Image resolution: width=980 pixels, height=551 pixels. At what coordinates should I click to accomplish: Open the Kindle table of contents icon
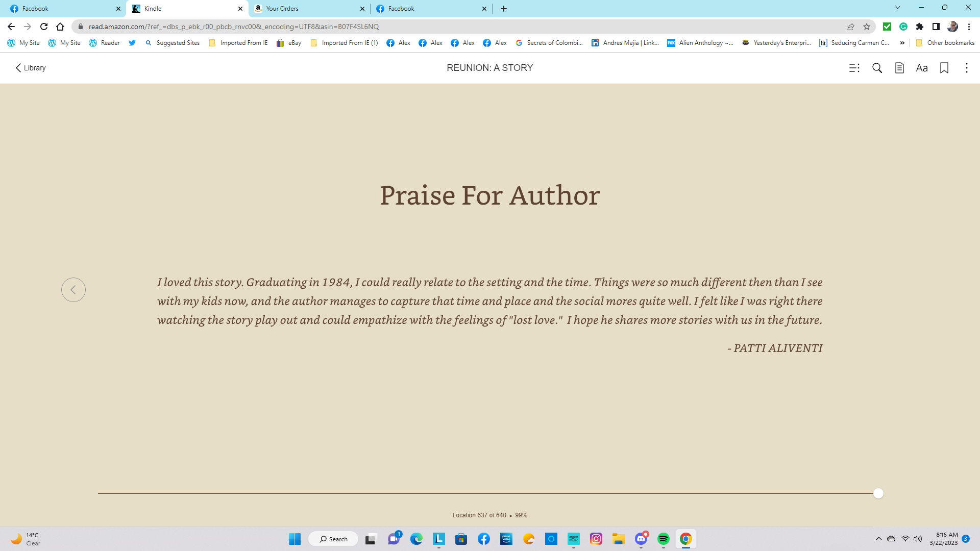click(854, 68)
